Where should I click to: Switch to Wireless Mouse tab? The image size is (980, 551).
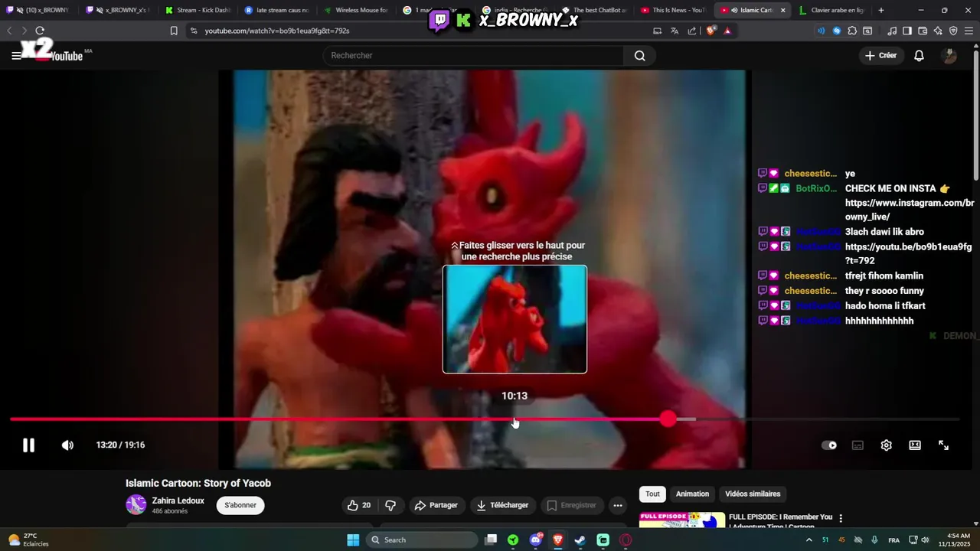click(356, 10)
